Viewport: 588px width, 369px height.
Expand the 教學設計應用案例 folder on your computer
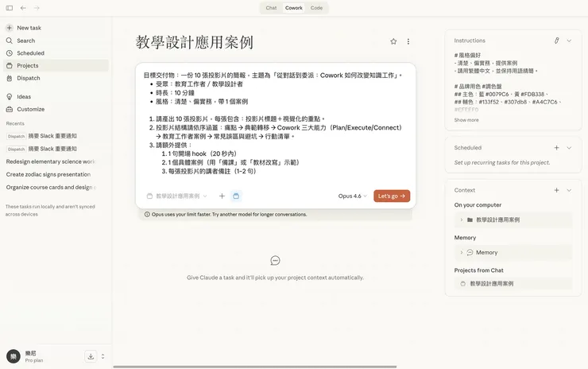(x=461, y=220)
